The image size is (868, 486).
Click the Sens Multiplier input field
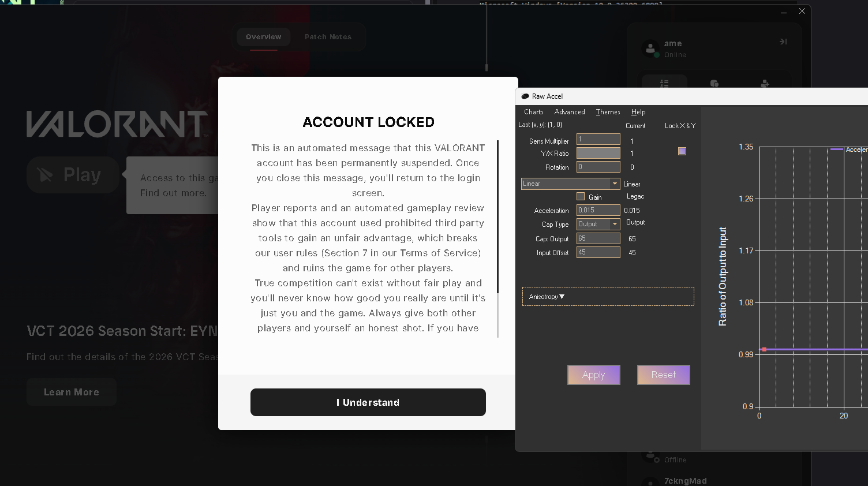598,139
